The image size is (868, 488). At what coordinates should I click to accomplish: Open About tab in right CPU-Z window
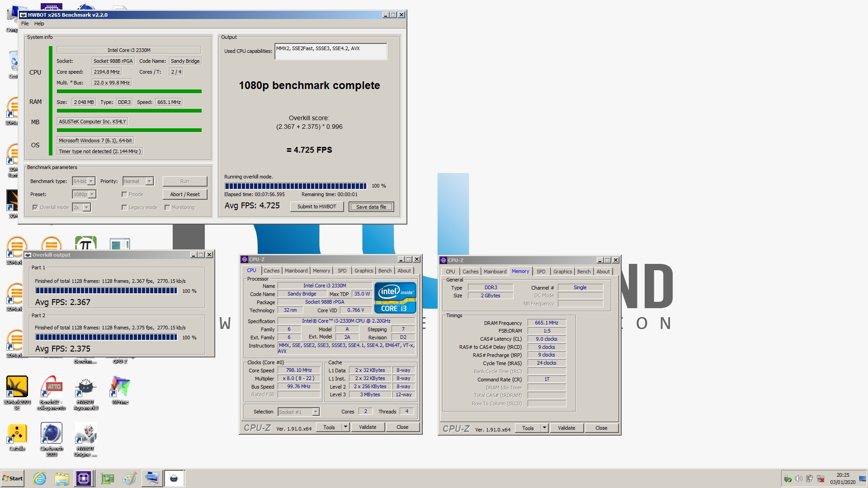click(x=603, y=272)
